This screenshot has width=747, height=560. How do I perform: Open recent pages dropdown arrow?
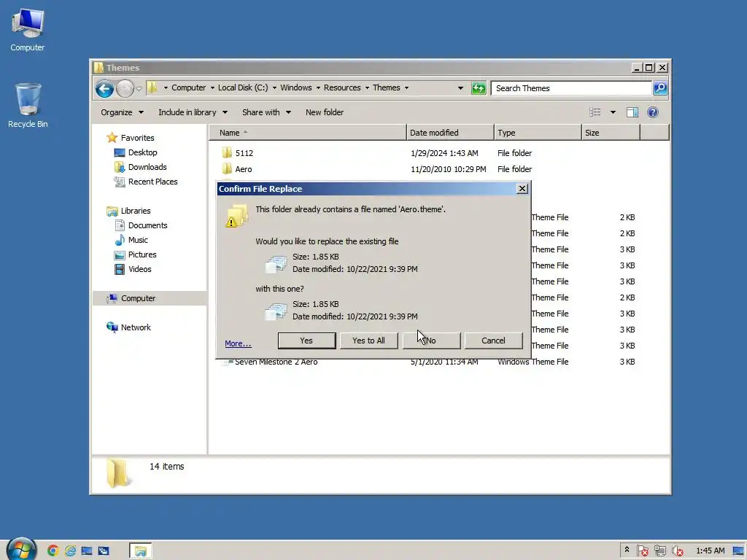click(139, 88)
